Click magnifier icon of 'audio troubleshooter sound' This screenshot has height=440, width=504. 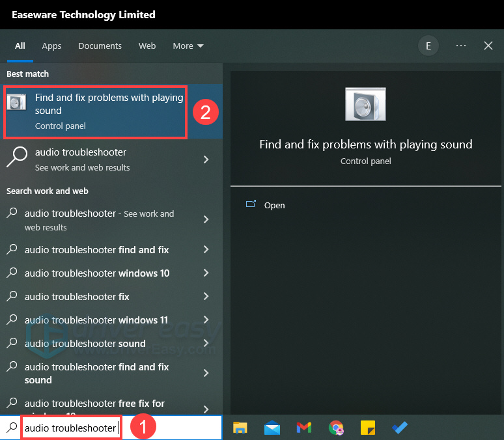click(x=12, y=342)
